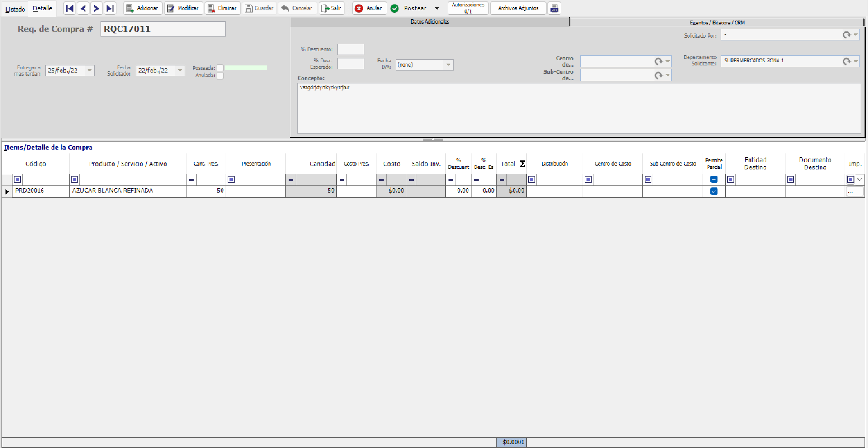The height and width of the screenshot is (448, 868).
Task: Select the Eliminar delete icon
Action: pos(211,8)
